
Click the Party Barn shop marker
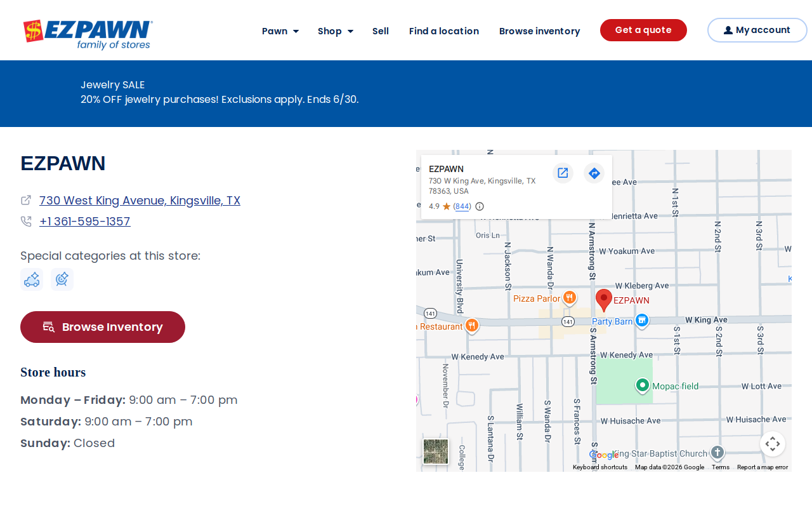[x=642, y=320]
